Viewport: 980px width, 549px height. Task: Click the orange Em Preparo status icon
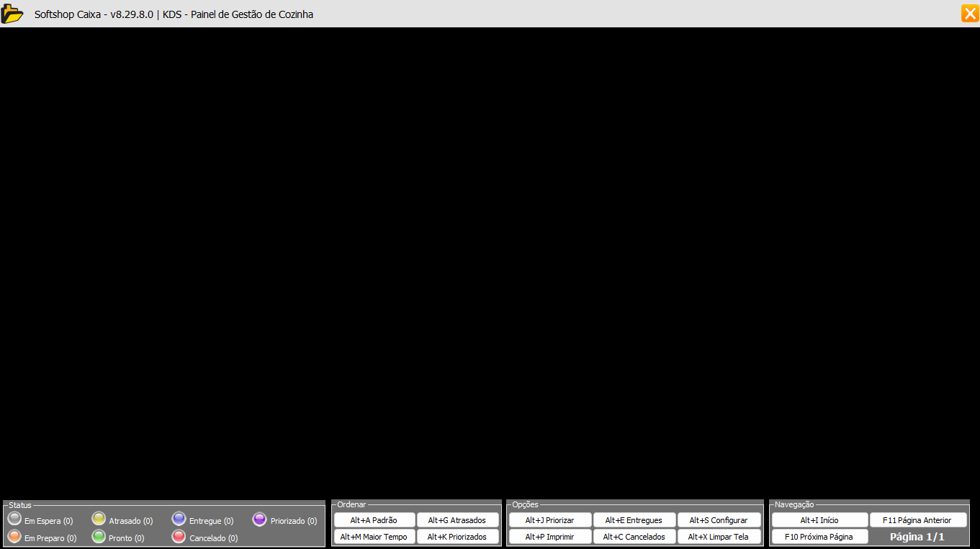point(14,536)
